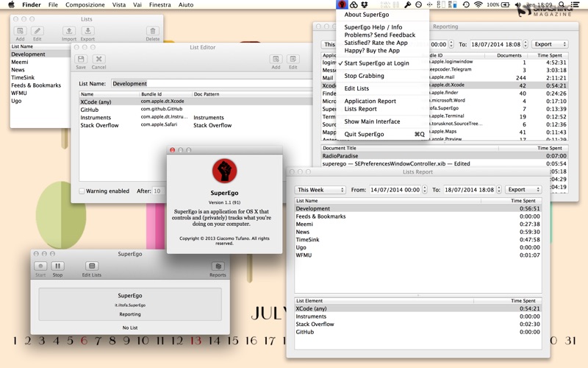This screenshot has height=368, width=588.
Task: Click Edit icon in List Editor toolbar
Action: click(293, 60)
